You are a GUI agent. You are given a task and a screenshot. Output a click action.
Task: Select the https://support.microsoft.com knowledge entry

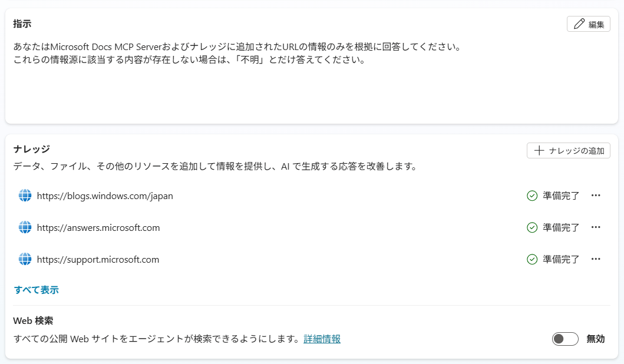tap(98, 260)
